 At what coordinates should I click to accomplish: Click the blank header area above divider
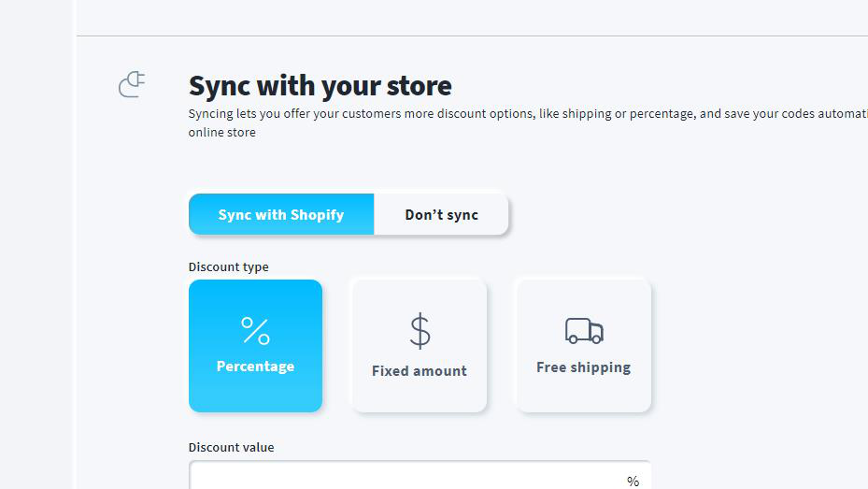[x=472, y=17]
